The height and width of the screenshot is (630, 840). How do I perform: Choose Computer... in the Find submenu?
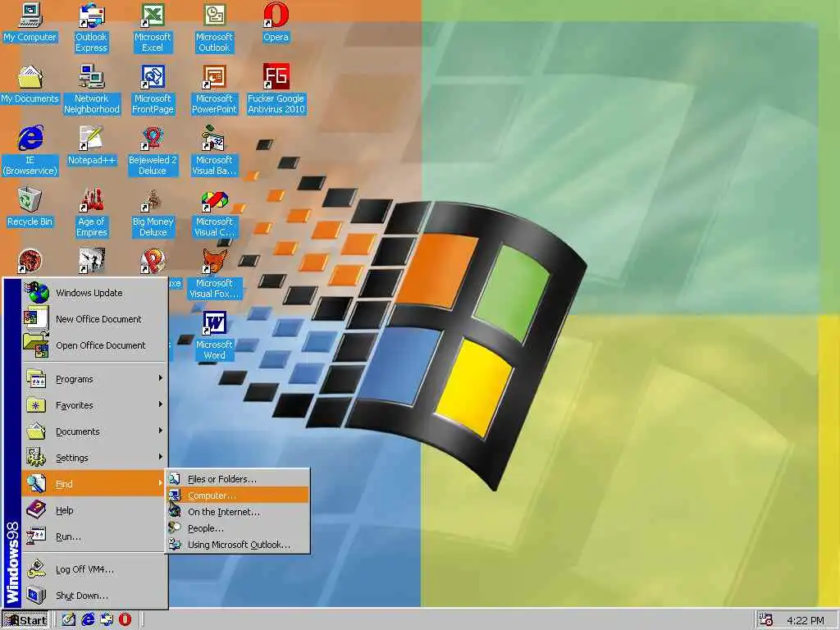point(238,495)
